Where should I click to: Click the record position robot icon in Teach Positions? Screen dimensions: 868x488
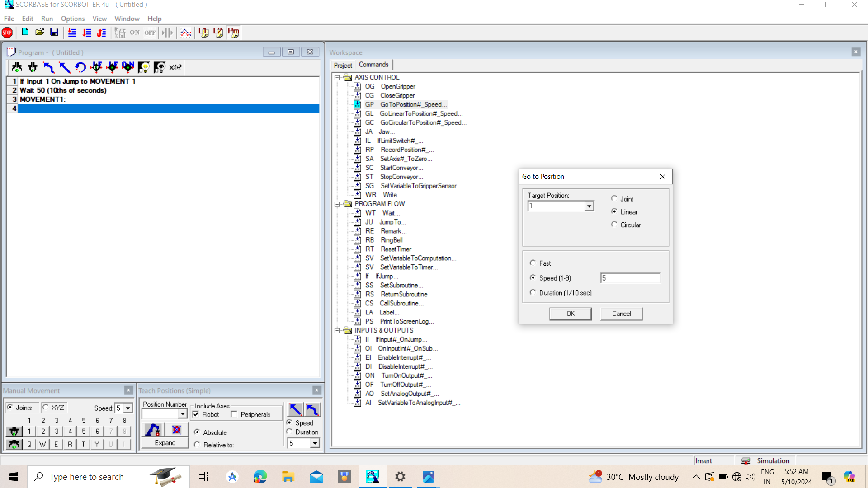pyautogui.click(x=153, y=430)
